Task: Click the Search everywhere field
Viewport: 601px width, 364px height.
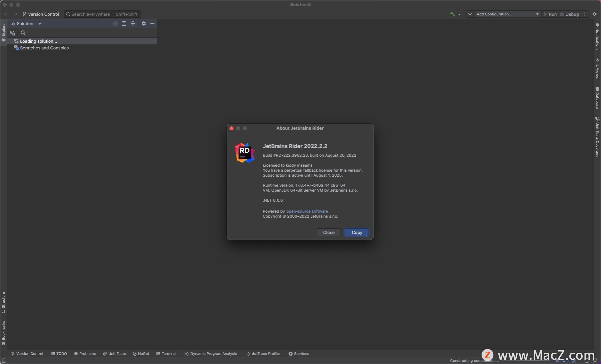Action: pyautogui.click(x=102, y=14)
